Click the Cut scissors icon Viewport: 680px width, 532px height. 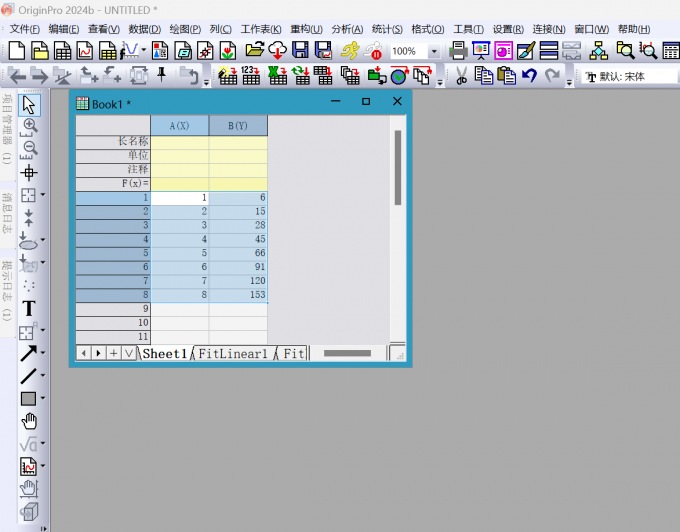(461, 75)
